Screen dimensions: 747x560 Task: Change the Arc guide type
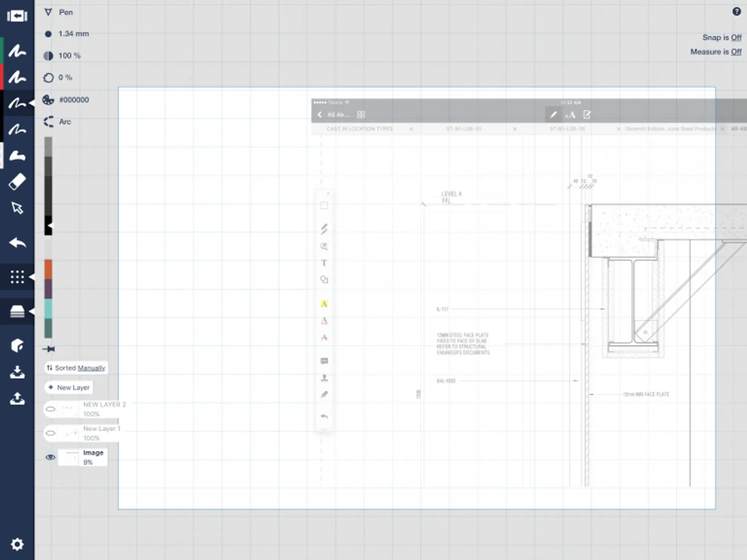tap(65, 122)
